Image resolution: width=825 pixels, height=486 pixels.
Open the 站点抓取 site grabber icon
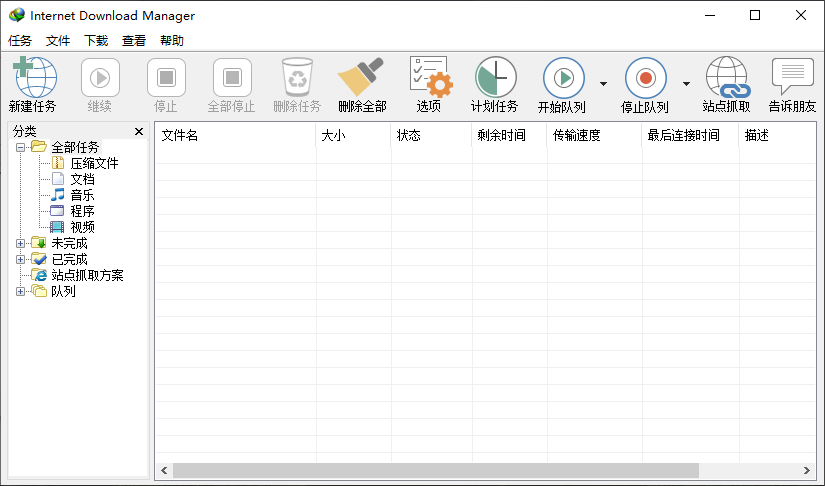728,77
